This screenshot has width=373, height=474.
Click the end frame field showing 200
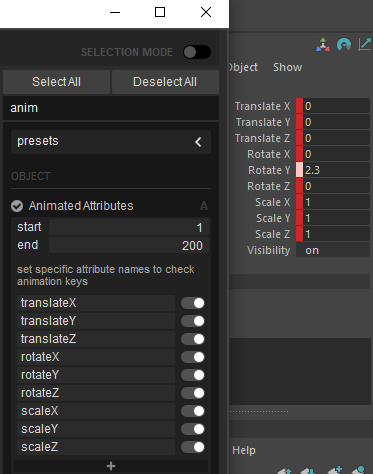click(x=129, y=245)
